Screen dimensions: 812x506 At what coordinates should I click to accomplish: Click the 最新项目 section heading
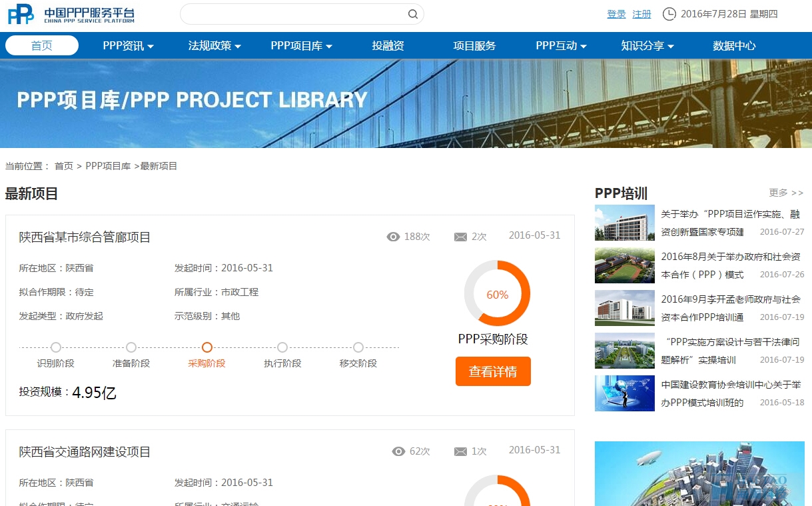click(x=32, y=194)
